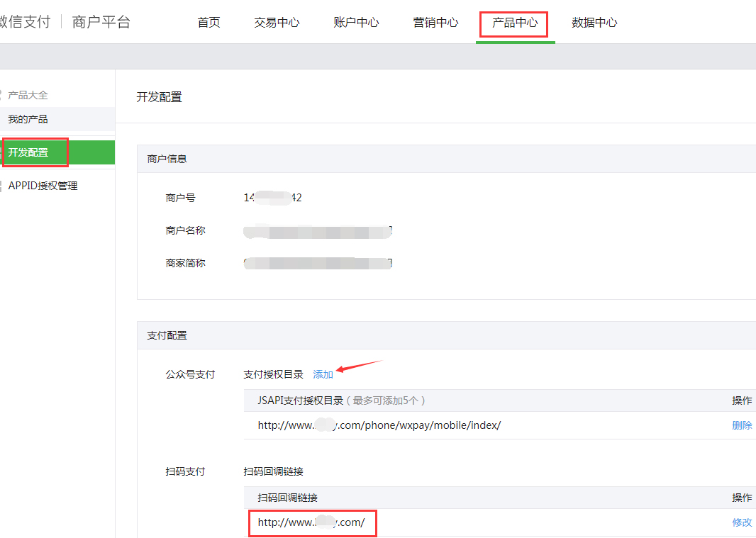The height and width of the screenshot is (538, 756).
Task: Click 修改 for the scan callback link
Action: [742, 522]
